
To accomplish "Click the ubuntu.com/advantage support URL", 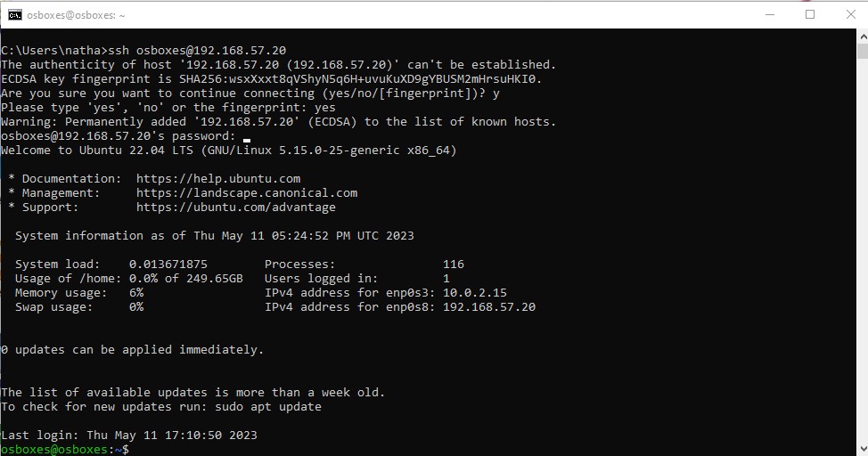I will [236, 208].
